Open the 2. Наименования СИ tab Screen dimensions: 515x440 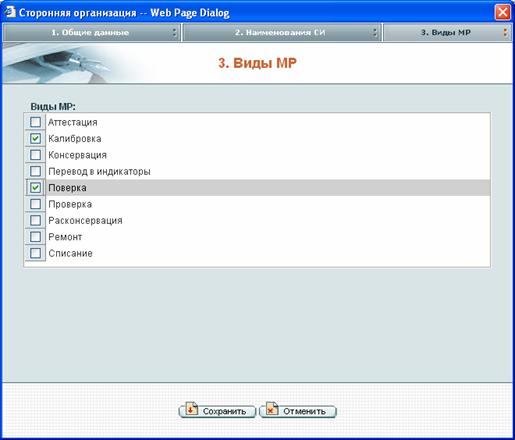(x=281, y=33)
